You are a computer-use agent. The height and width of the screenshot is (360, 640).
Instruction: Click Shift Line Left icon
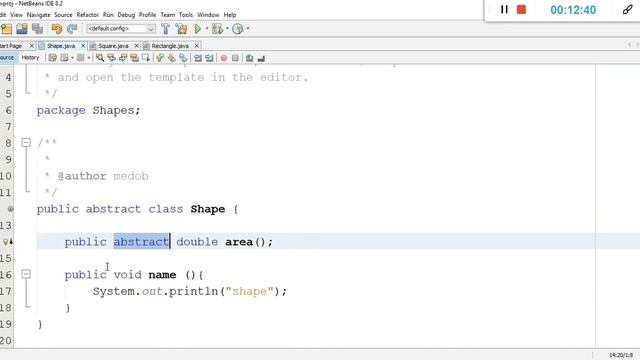point(198,58)
